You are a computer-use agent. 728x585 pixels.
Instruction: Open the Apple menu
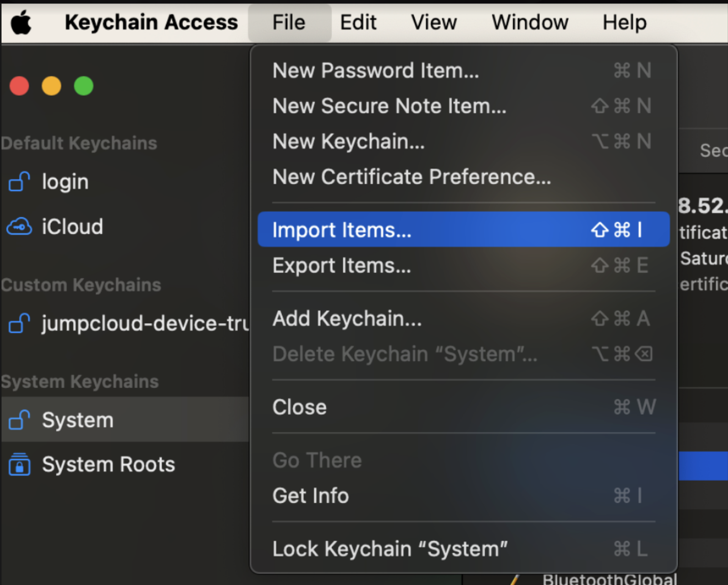click(x=21, y=23)
